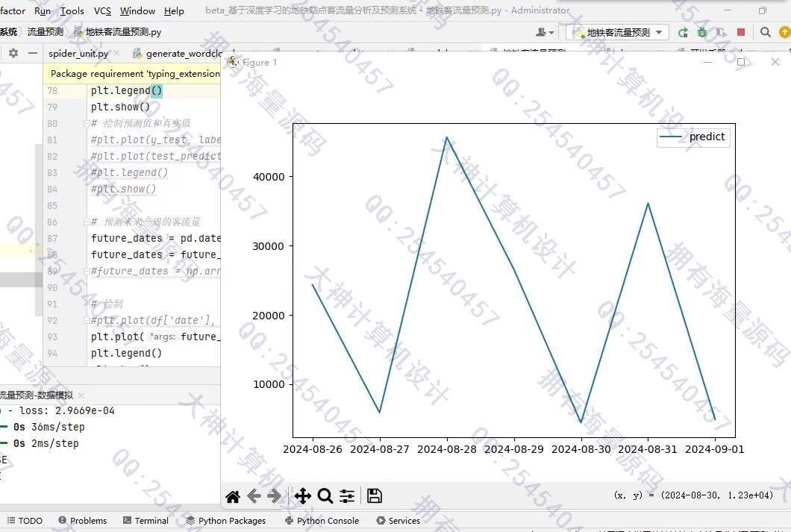Open the Window menu
Screen dimensions: 791x532
(x=138, y=10)
